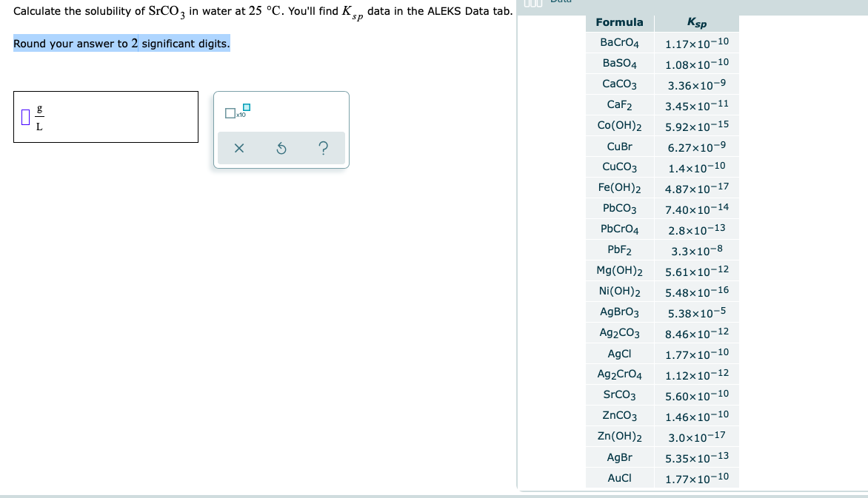This screenshot has width=868, height=498.
Task: Click the Ksp value 5.48×10−16
Action: click(x=697, y=292)
